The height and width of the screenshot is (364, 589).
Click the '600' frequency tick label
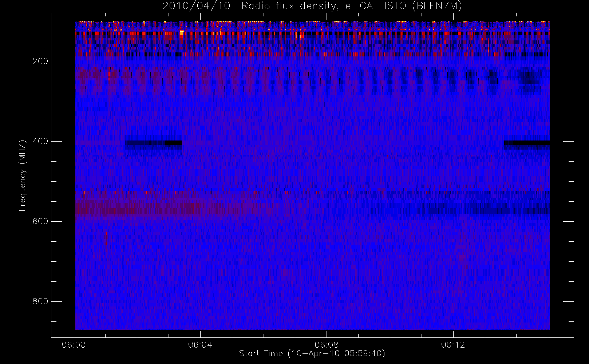click(40, 221)
